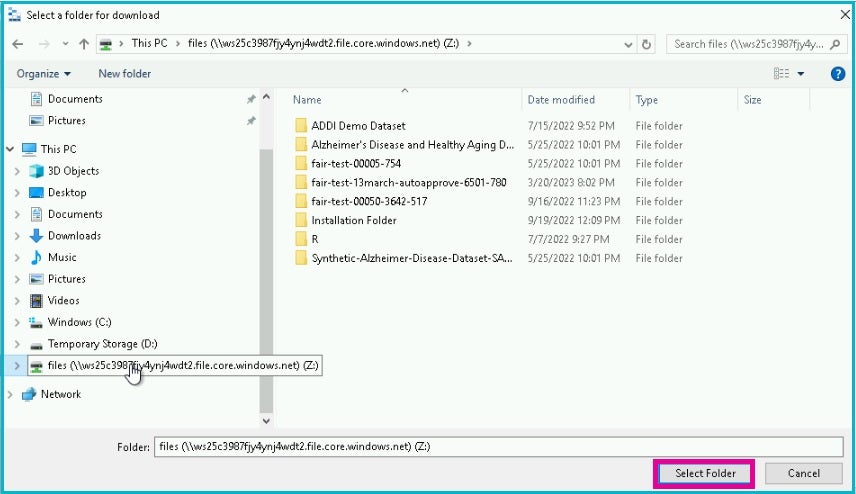Select files (Z:) network drive in tree
This screenshot has height=494, width=856.
pos(183,365)
